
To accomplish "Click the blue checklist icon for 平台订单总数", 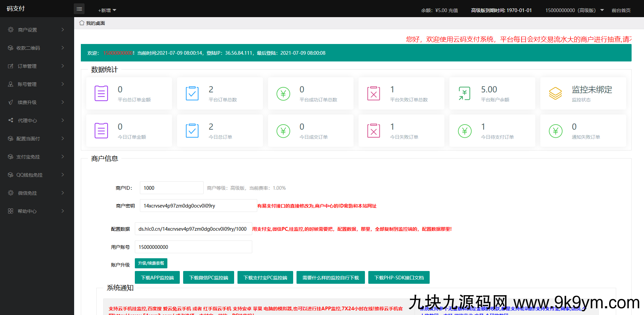I will pyautogui.click(x=192, y=93).
